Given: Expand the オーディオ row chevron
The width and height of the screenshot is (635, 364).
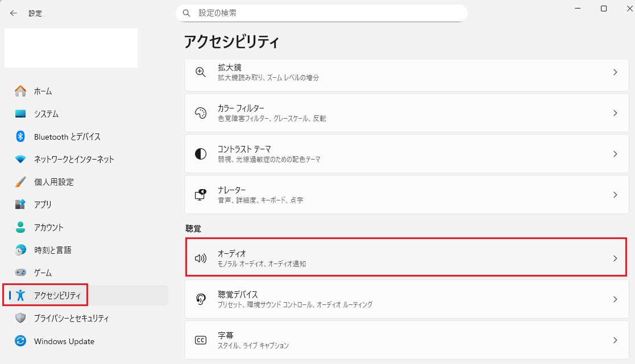Looking at the screenshot, I should click(615, 258).
